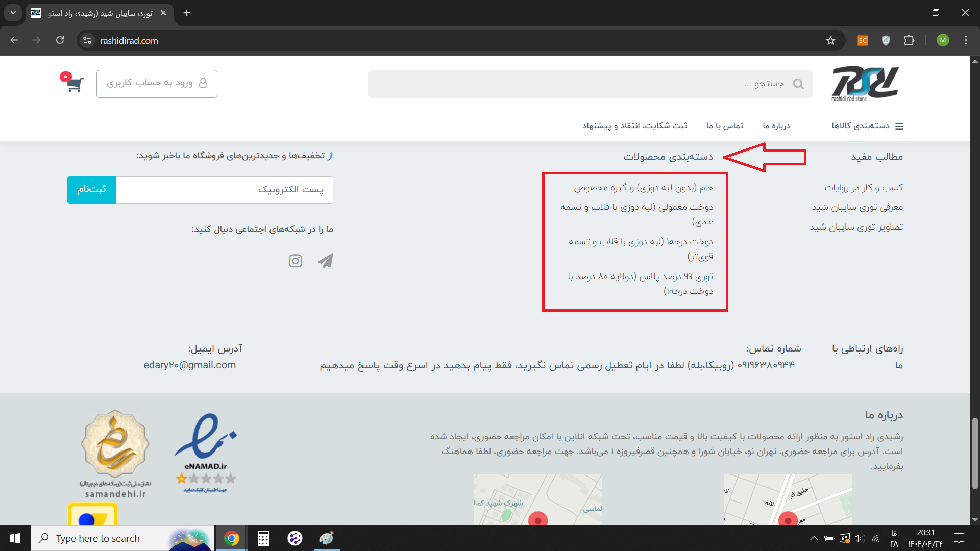Viewport: 980px width, 551px height.
Task: Open the تصاویر توری سایبان شید link
Action: (856, 227)
